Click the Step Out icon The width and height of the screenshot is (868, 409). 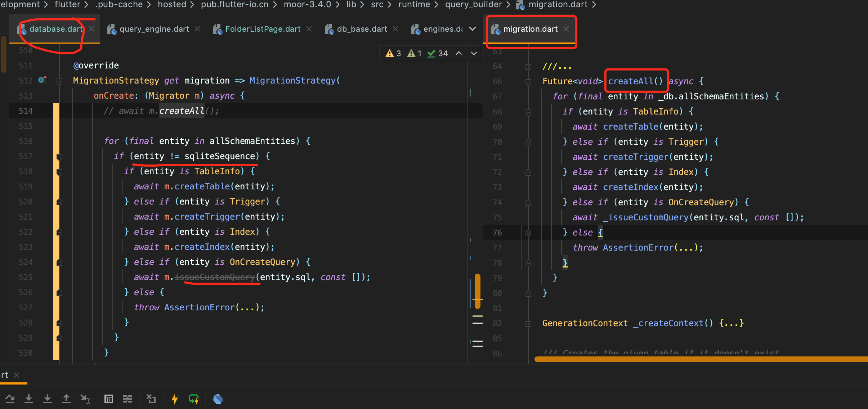[66, 399]
